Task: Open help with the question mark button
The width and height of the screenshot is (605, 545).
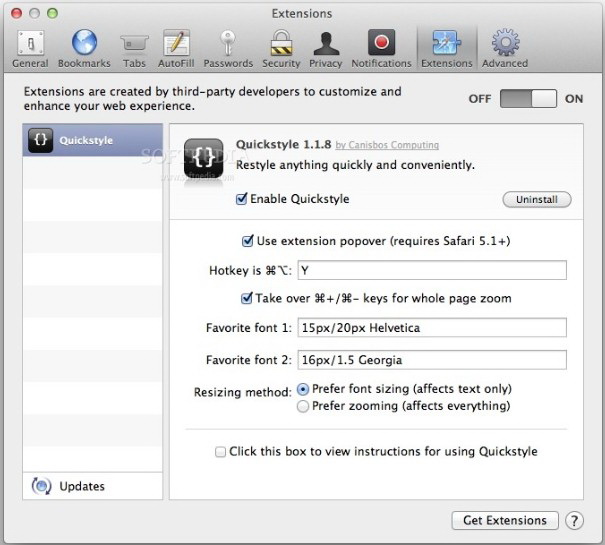Action: tap(574, 521)
